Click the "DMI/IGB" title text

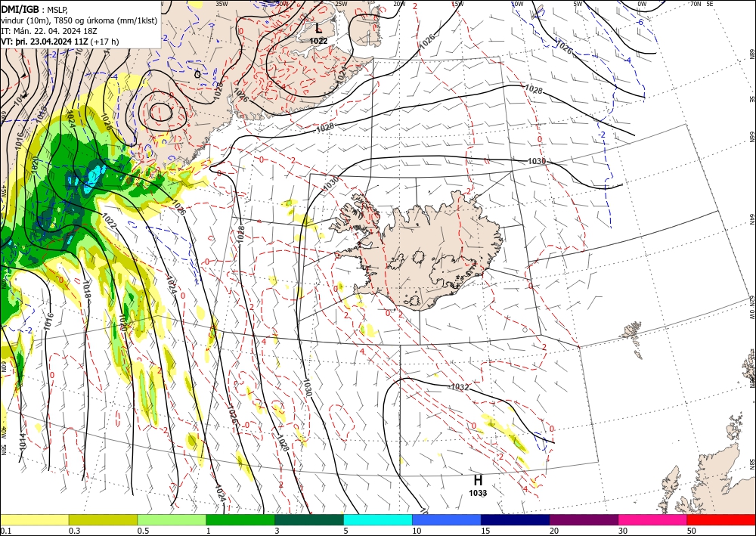pyautogui.click(x=20, y=8)
